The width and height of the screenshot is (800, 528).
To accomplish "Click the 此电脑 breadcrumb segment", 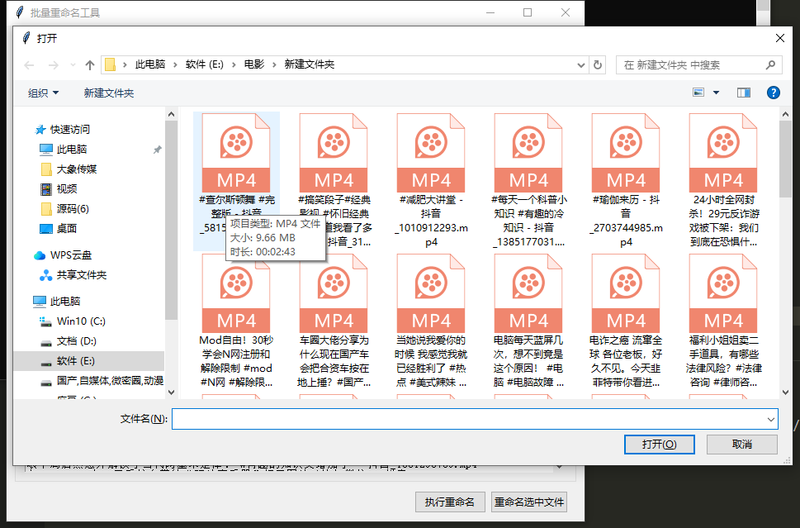I will tap(150, 65).
